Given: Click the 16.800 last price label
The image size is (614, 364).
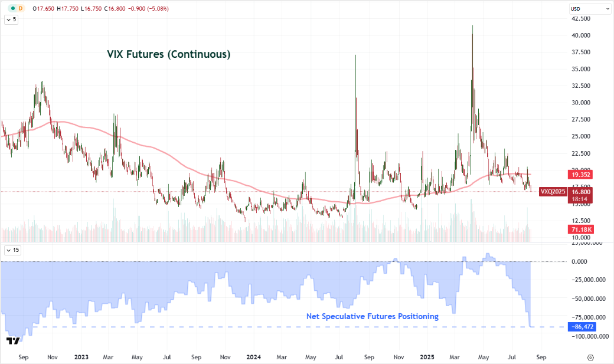Looking at the screenshot, I should click(x=581, y=192).
